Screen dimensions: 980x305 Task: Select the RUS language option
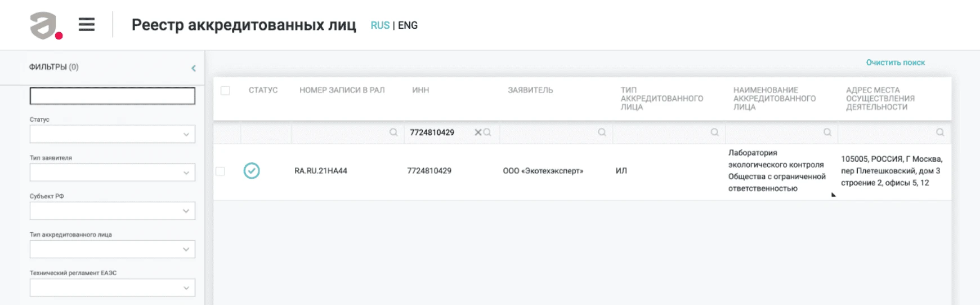click(380, 25)
